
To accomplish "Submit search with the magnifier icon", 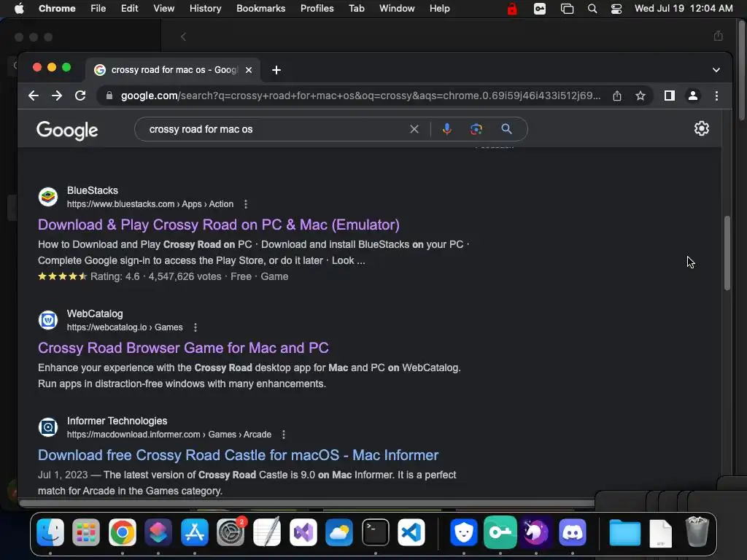I will click(506, 129).
